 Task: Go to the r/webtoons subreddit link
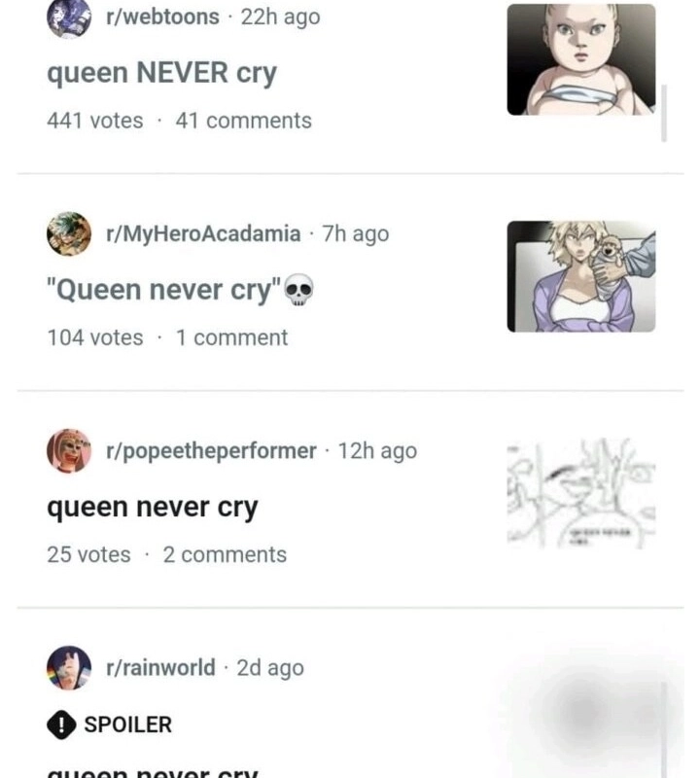pyautogui.click(x=162, y=17)
